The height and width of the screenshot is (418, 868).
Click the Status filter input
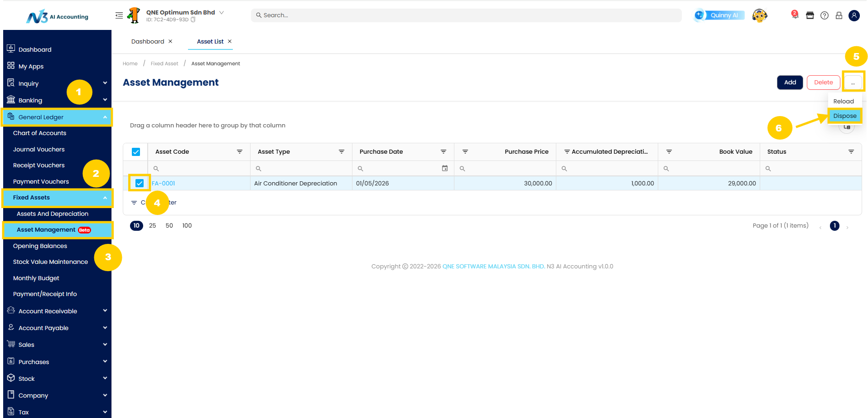pyautogui.click(x=811, y=168)
